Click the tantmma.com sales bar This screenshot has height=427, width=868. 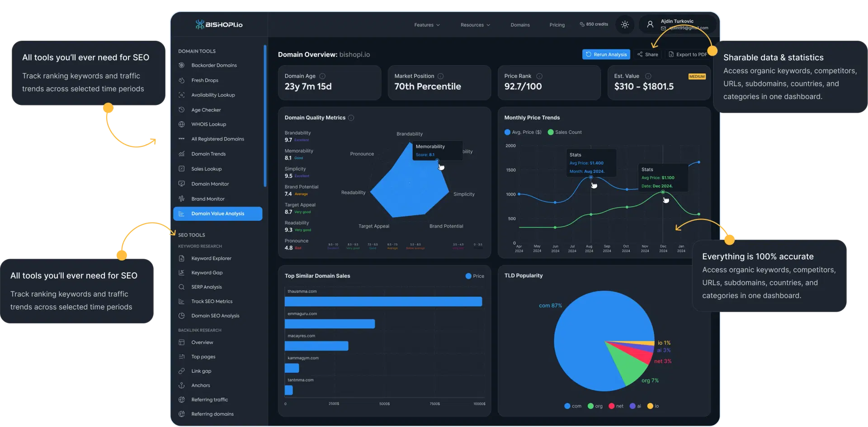289,390
